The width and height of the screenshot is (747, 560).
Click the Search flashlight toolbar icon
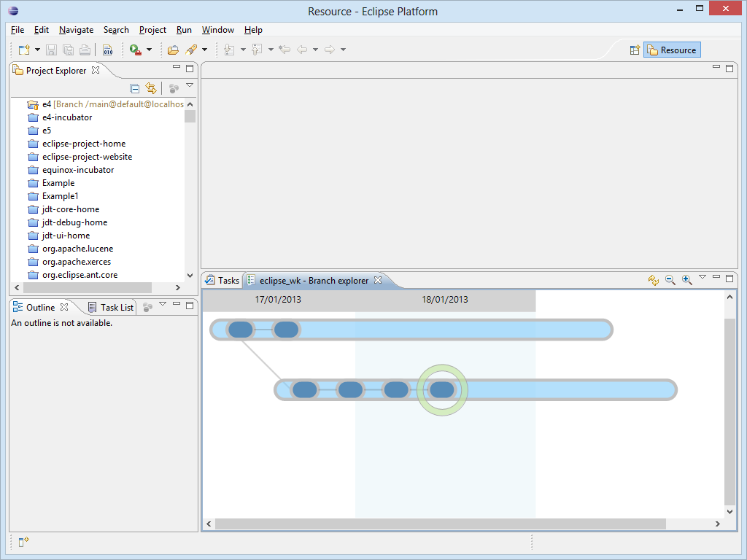click(191, 50)
